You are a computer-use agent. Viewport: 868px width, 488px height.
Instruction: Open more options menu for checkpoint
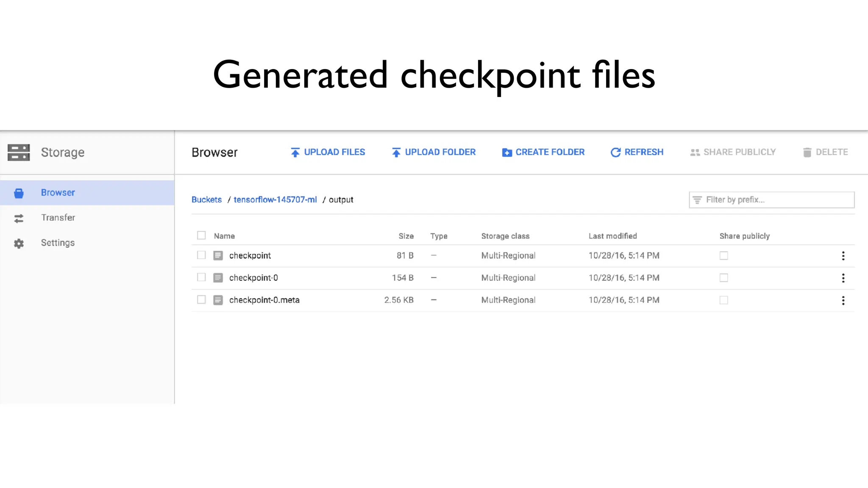pyautogui.click(x=843, y=256)
